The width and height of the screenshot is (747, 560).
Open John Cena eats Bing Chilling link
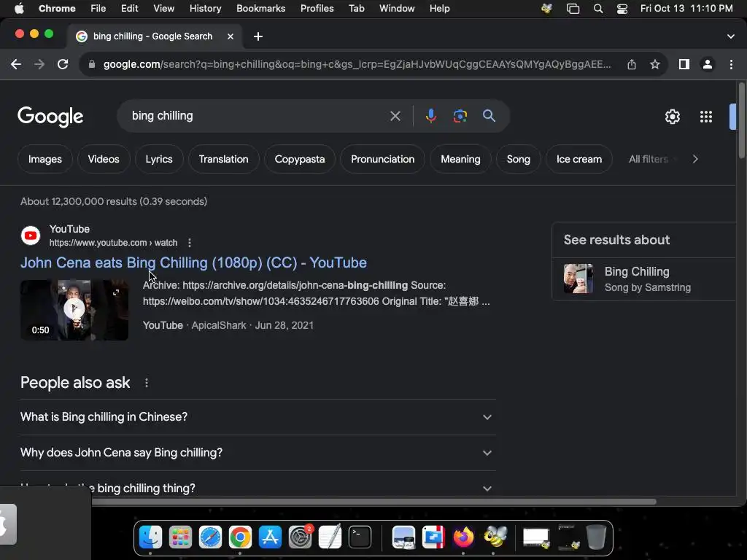(193, 262)
